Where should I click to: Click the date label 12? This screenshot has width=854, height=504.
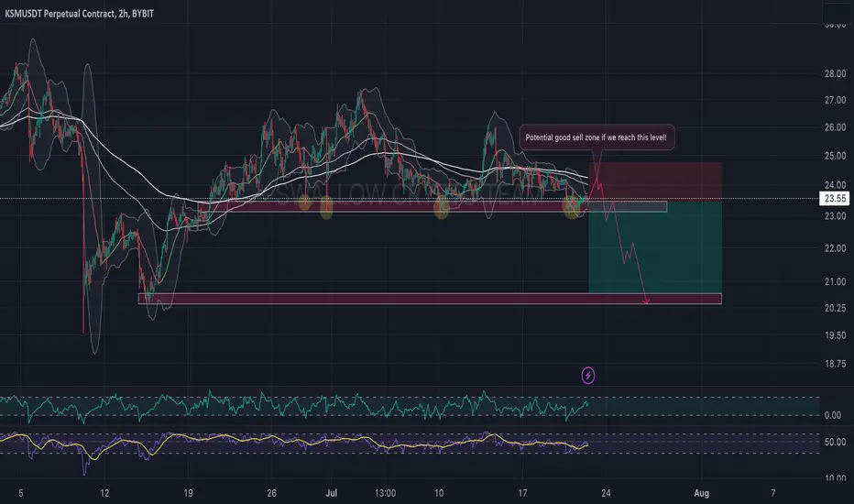pyautogui.click(x=104, y=493)
